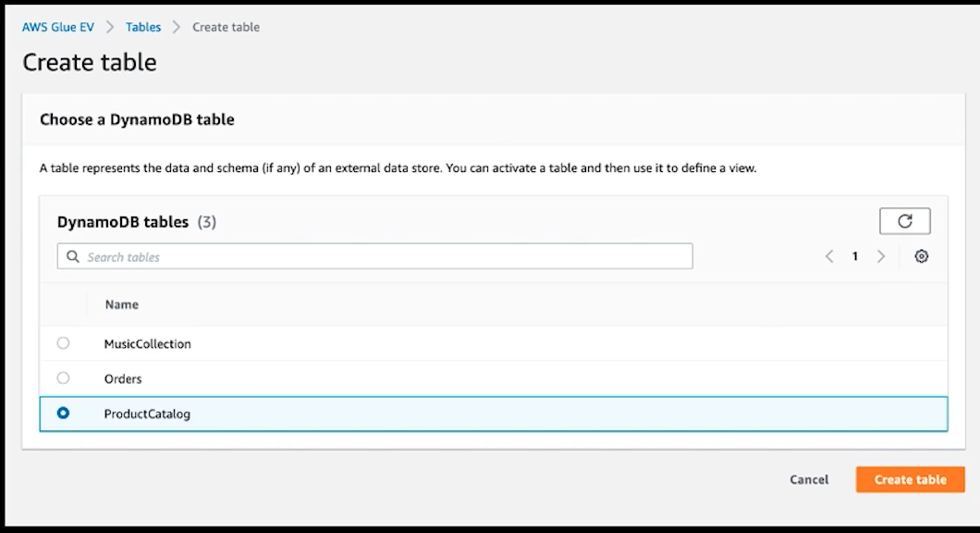
Task: Open AWS Glue EV breadcrumb link
Action: [x=58, y=27]
